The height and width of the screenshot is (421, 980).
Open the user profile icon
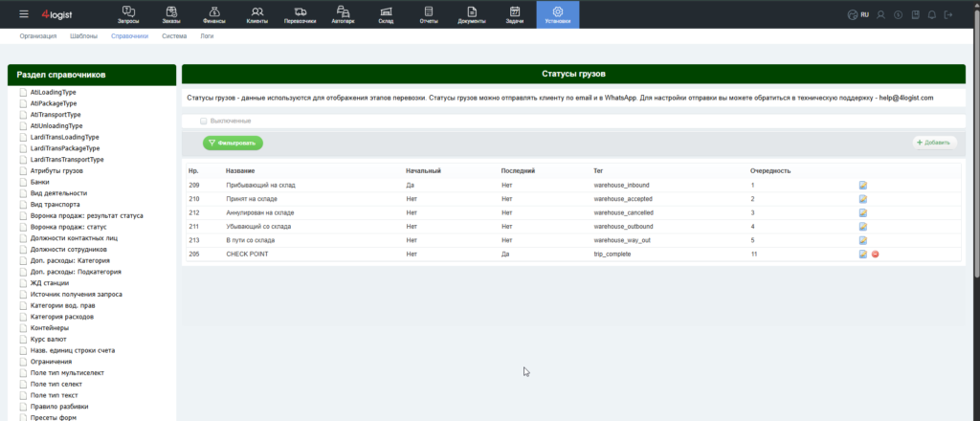pyautogui.click(x=881, y=14)
